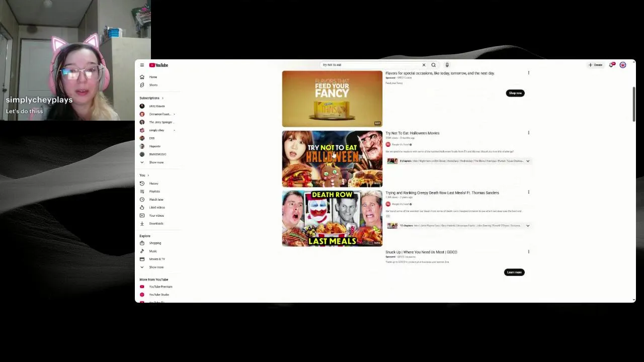This screenshot has height=362, width=644.
Task: Open the YouTube hamburger guide menu
Action: tap(142, 65)
